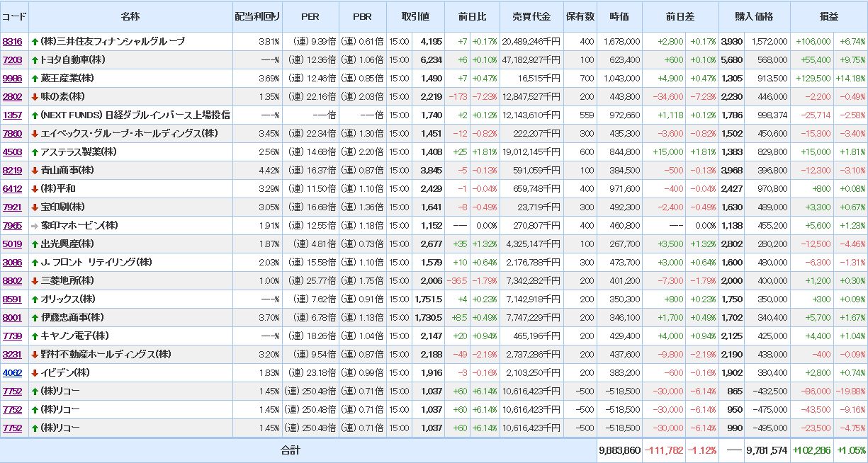Click green up arrow beside アステラス製薬(株)
868x463 pixels.
coord(35,152)
